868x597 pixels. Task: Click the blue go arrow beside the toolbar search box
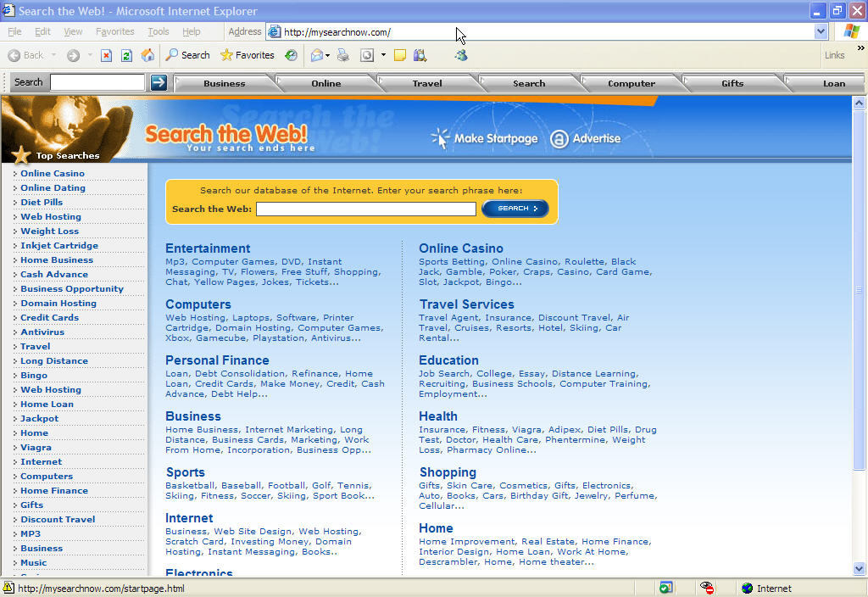click(x=159, y=82)
